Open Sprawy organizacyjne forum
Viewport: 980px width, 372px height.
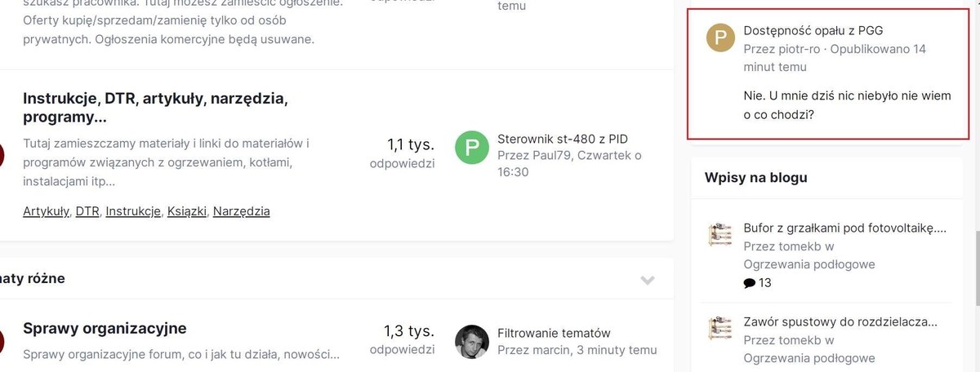point(105,328)
